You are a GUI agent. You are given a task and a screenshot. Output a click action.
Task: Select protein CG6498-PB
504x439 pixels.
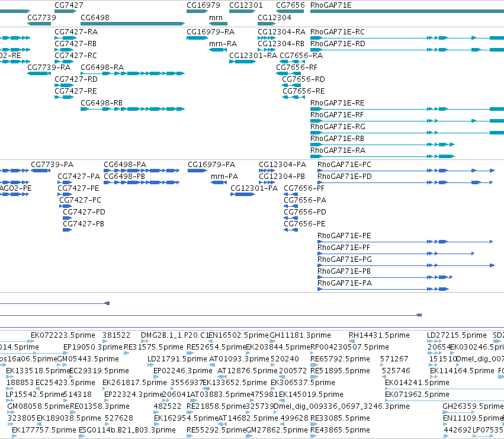pyautogui.click(x=124, y=177)
